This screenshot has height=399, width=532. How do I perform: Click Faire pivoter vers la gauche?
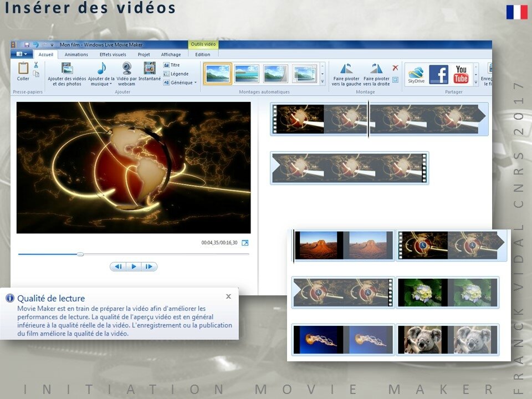click(x=346, y=74)
